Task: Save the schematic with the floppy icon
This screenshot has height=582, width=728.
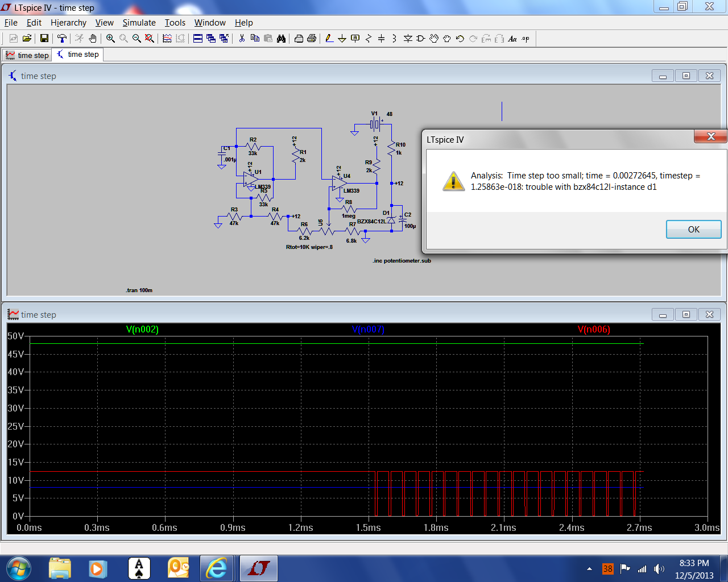Action: click(44, 39)
